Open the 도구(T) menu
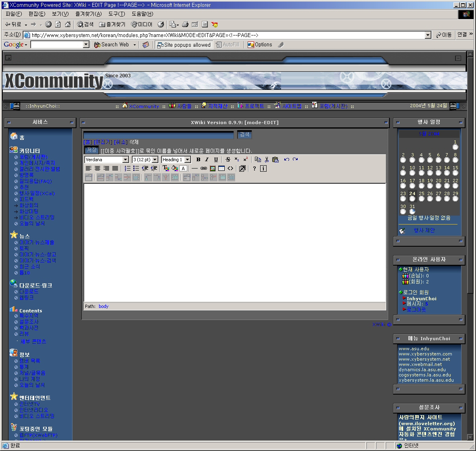Viewport: 476px width, 451px height. coord(116,14)
